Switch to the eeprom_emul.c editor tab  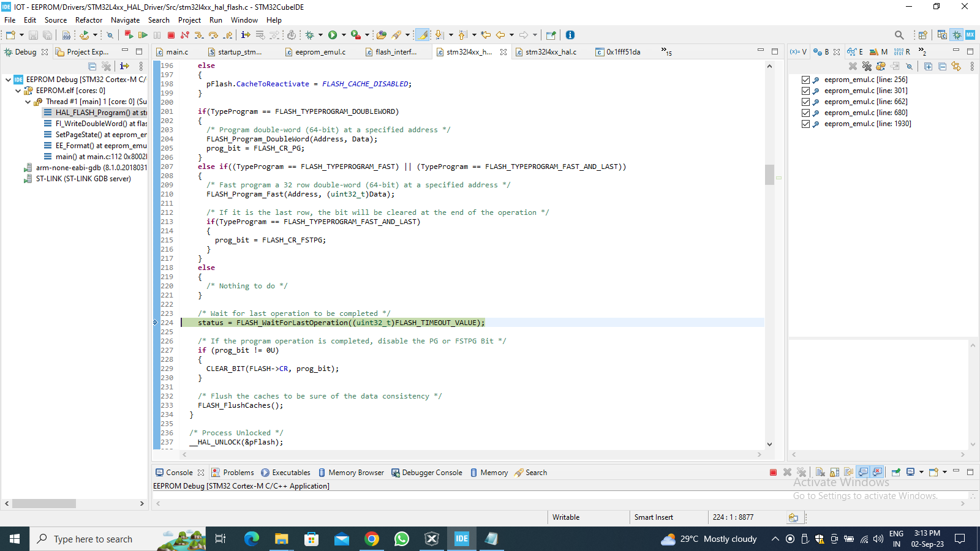[320, 52]
